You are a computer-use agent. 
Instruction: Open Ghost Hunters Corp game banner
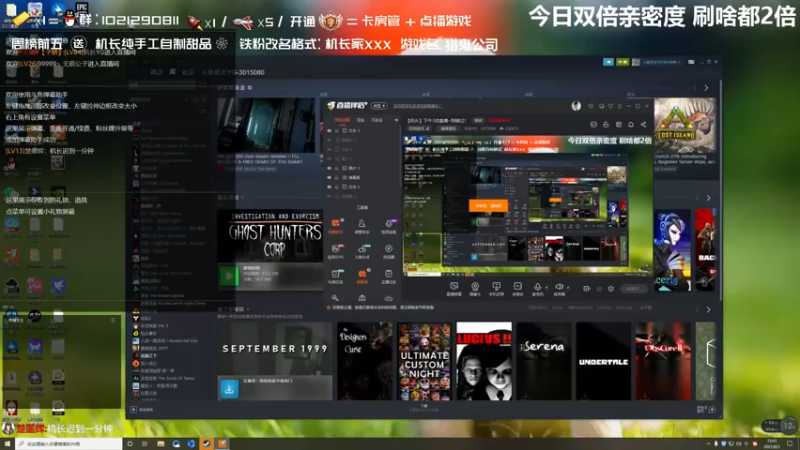[271, 235]
